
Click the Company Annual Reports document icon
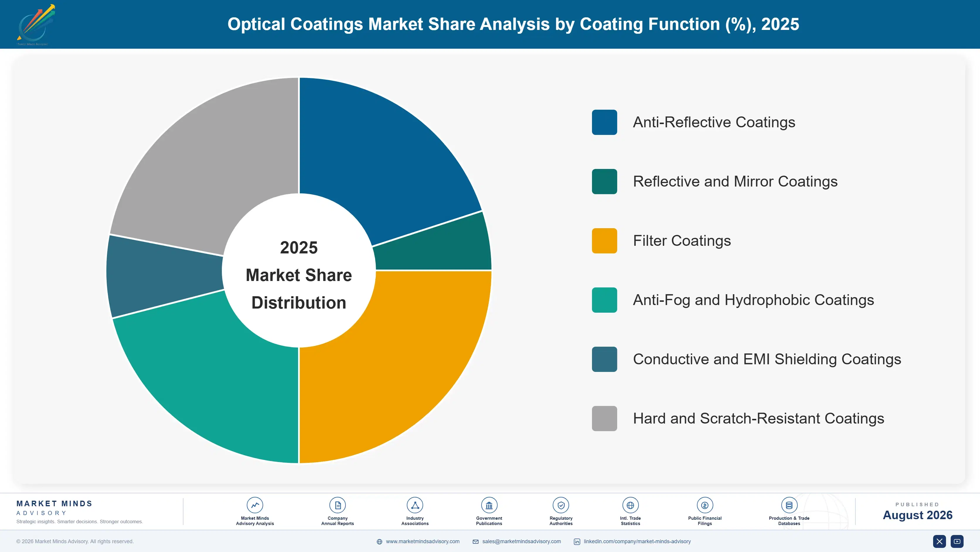[337, 505]
